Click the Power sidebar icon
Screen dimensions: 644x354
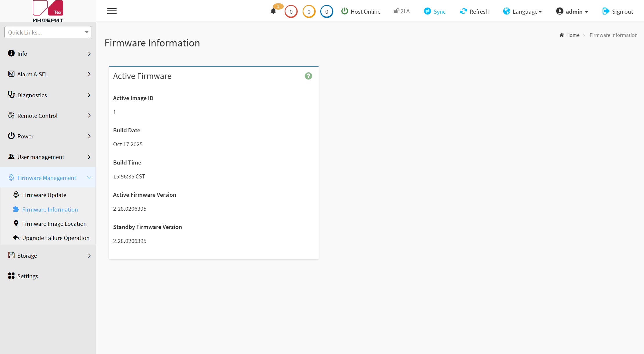coord(11,136)
